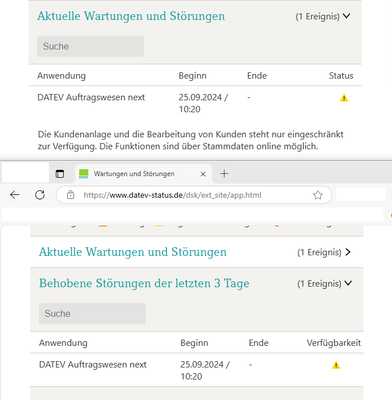Go back with the browser back arrow
The image size is (392, 400).
click(15, 195)
